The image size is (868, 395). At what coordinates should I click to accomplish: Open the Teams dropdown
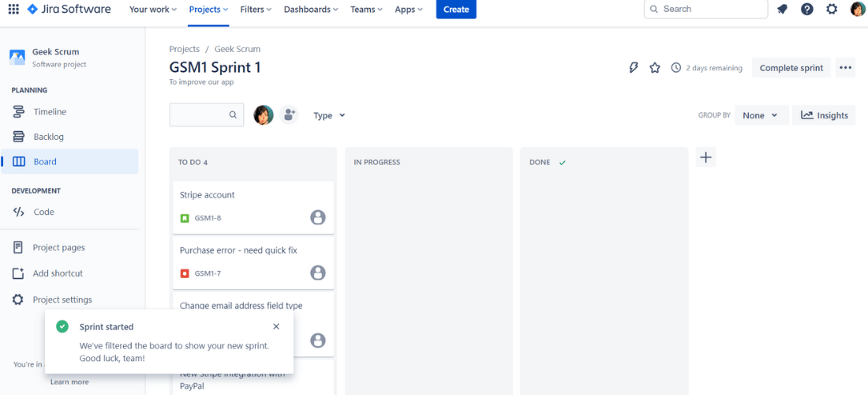click(366, 9)
